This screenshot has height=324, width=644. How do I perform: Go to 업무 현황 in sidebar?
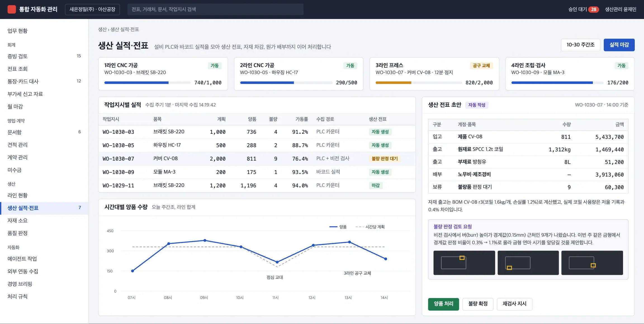tap(44, 31)
